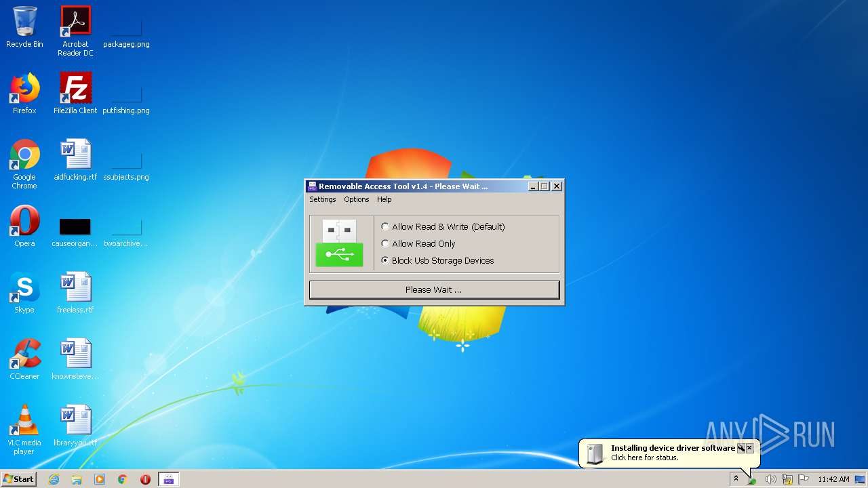The width and height of the screenshot is (868, 488).
Task: Click the device driver installing tray icon
Action: [x=752, y=479]
